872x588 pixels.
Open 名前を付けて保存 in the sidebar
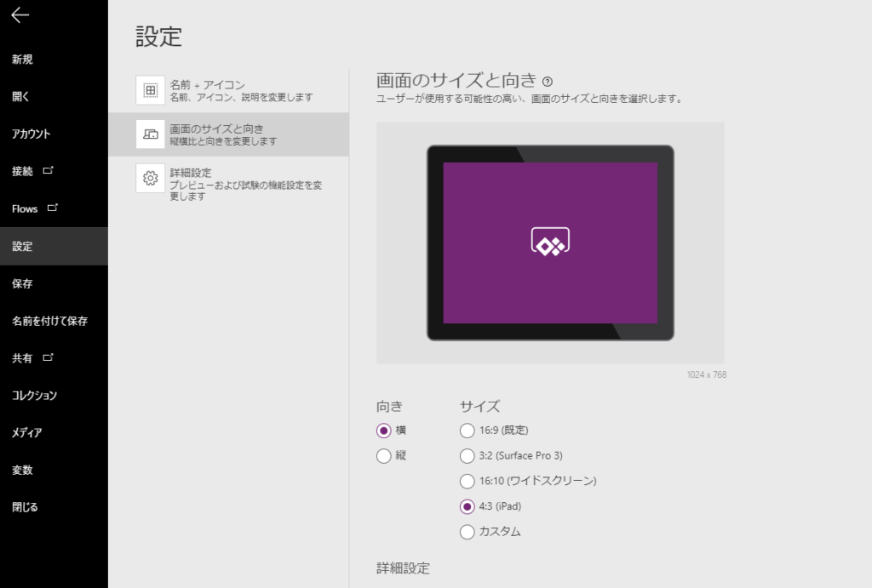[x=49, y=321]
